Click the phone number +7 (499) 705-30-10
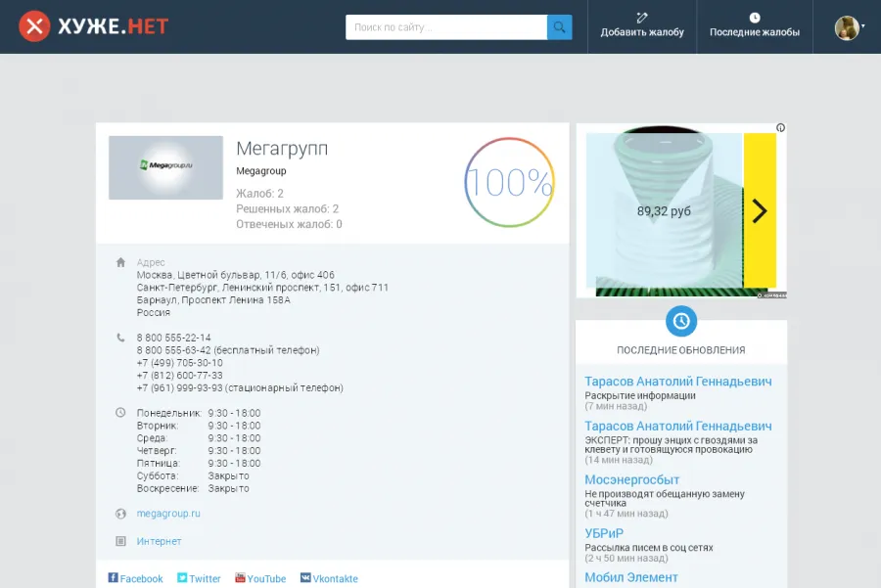The width and height of the screenshot is (881, 588). [179, 363]
